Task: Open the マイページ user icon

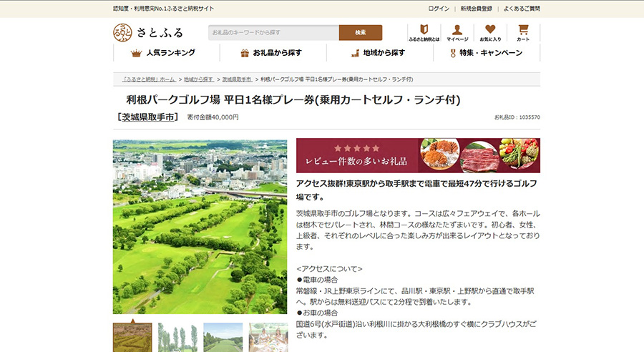Action: [x=457, y=33]
